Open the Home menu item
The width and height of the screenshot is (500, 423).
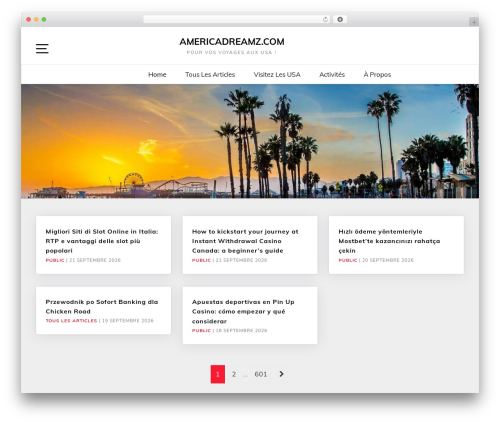click(x=157, y=75)
